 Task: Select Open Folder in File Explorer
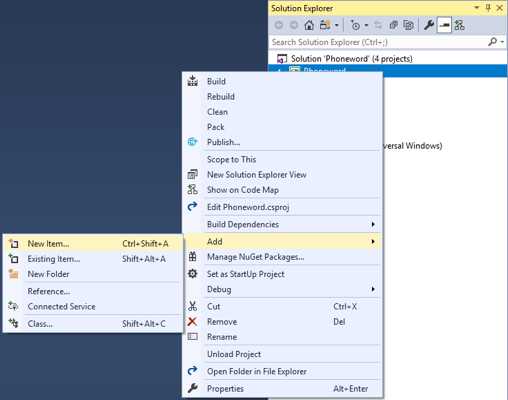282,371
